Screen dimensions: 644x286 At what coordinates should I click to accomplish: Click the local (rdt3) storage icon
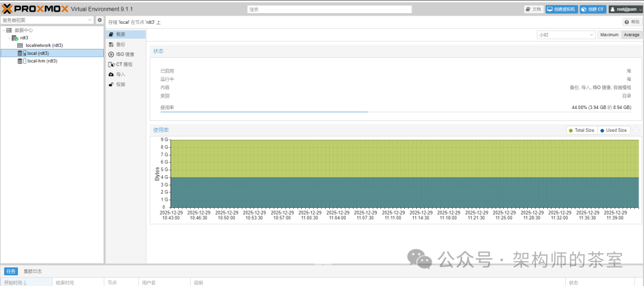(21, 54)
